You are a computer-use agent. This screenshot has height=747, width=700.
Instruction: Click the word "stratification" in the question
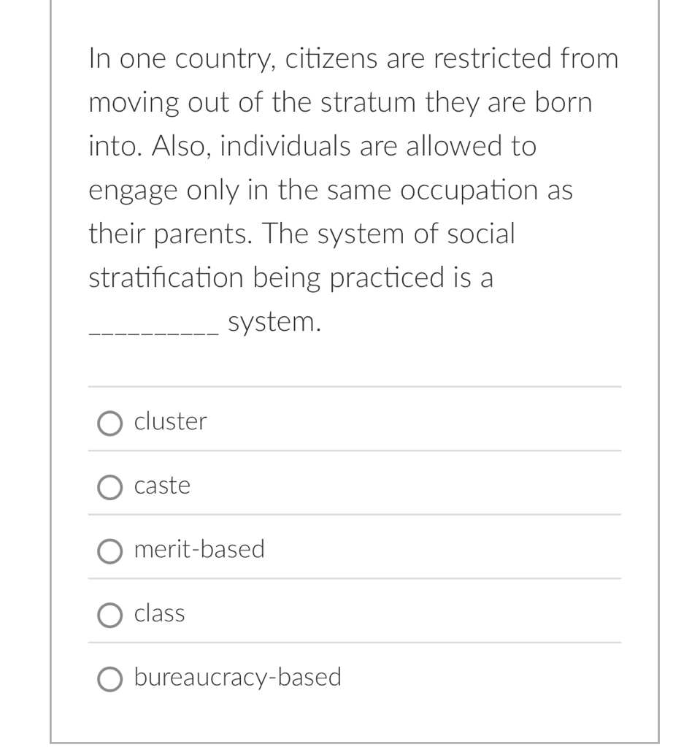[166, 278]
